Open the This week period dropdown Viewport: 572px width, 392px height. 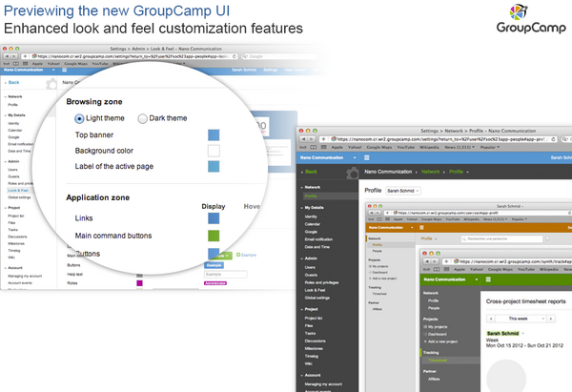tap(521, 319)
